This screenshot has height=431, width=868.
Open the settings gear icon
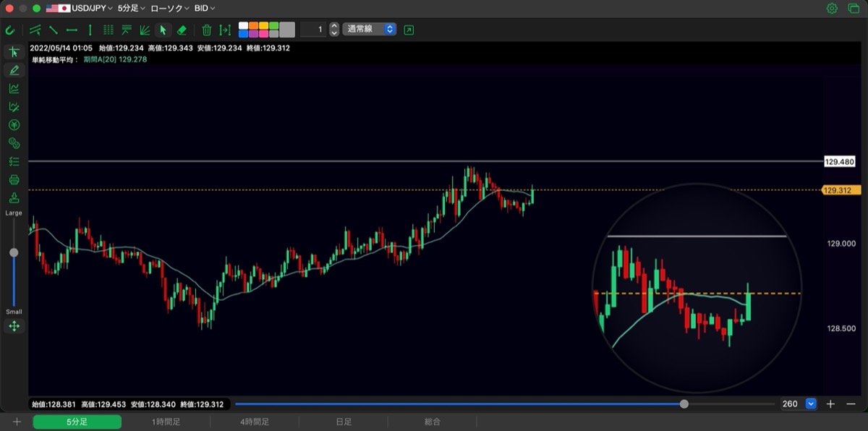832,9
